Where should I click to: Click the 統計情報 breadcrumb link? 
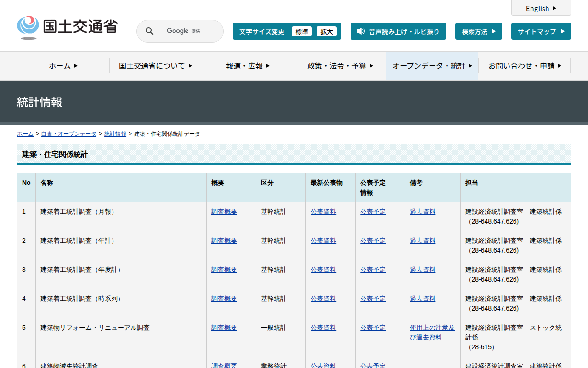[x=115, y=134]
